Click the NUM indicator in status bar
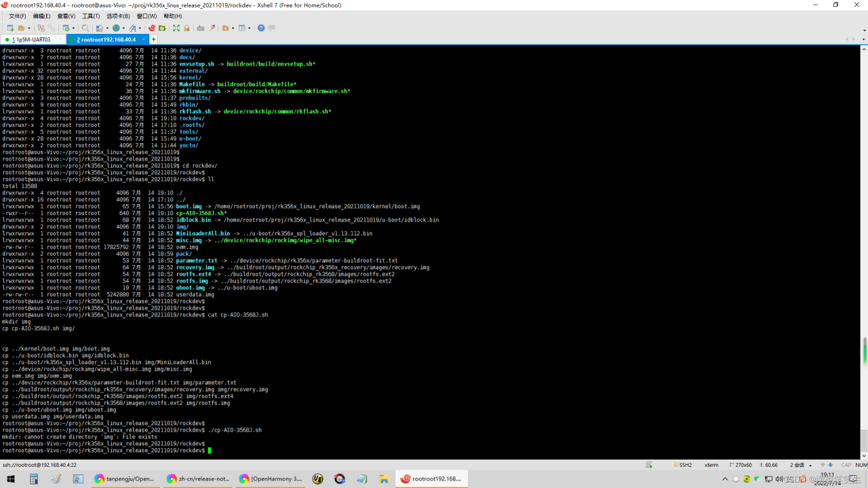The image size is (868, 488). click(861, 465)
